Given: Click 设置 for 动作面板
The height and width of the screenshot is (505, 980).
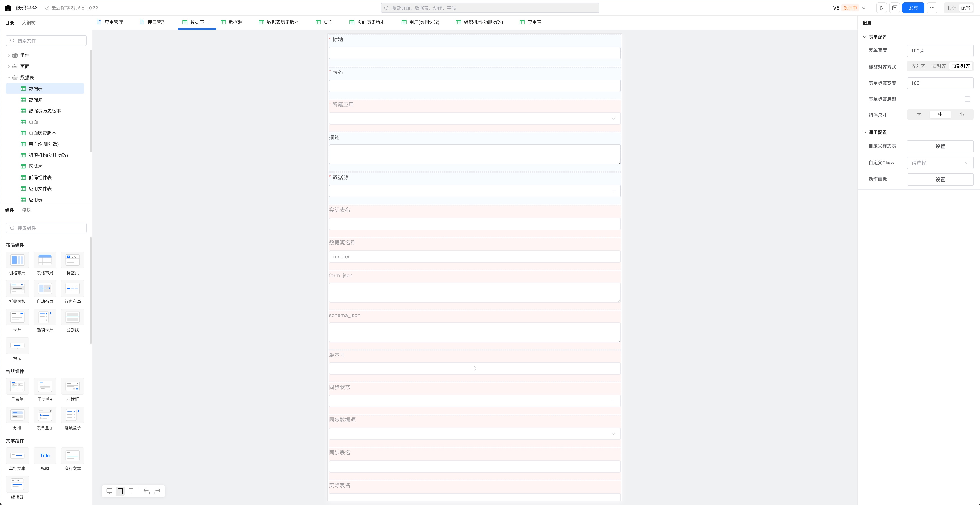Looking at the screenshot, I should pyautogui.click(x=940, y=180).
